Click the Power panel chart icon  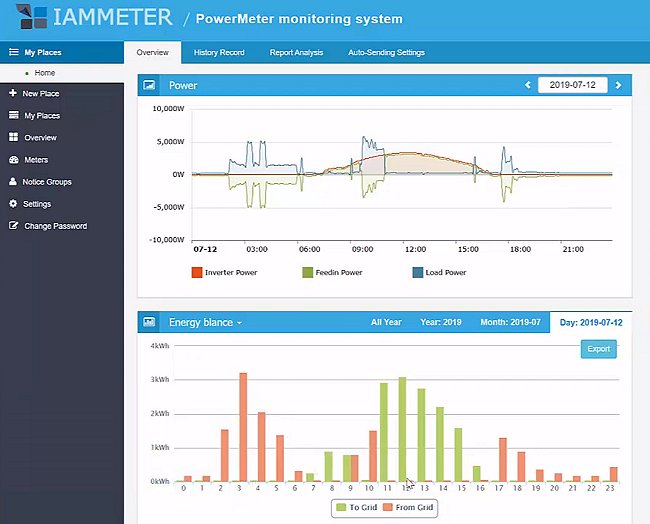pyautogui.click(x=149, y=85)
